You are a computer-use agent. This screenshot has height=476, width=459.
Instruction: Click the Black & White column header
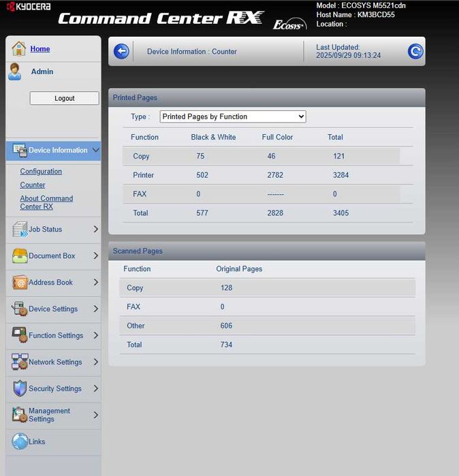(x=213, y=137)
